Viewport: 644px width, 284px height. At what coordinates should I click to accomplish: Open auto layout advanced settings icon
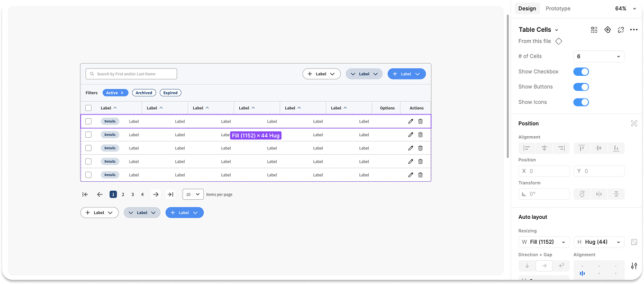pos(634,265)
